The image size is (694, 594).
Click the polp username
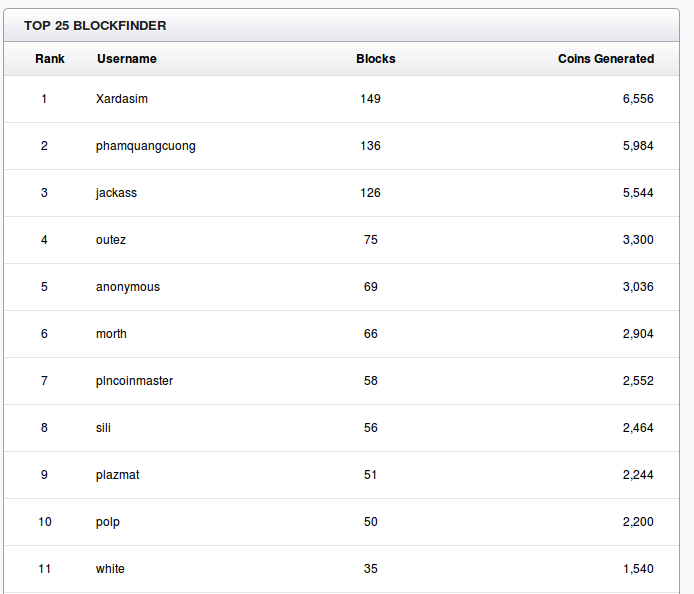(x=108, y=522)
